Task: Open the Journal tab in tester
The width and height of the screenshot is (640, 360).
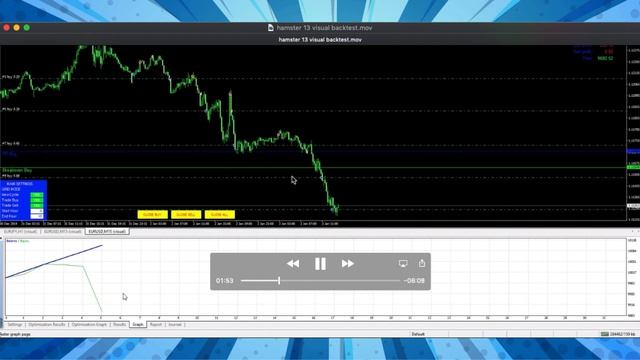Action: click(175, 324)
